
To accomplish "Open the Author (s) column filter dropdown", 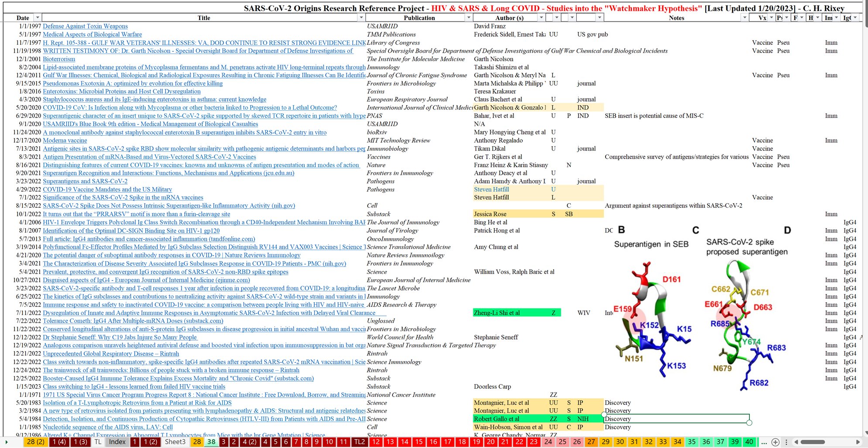I will pyautogui.click(x=541, y=17).
